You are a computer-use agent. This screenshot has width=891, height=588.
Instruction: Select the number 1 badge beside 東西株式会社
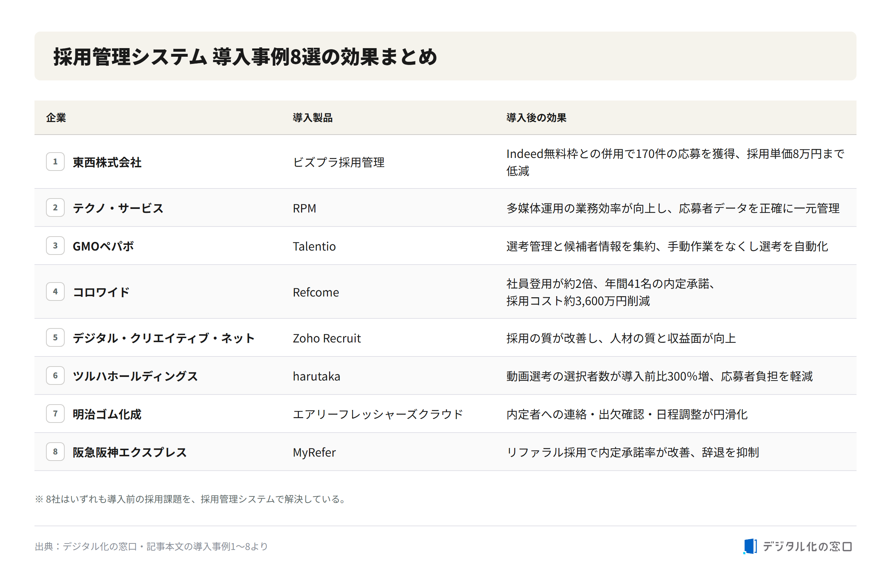(55, 162)
